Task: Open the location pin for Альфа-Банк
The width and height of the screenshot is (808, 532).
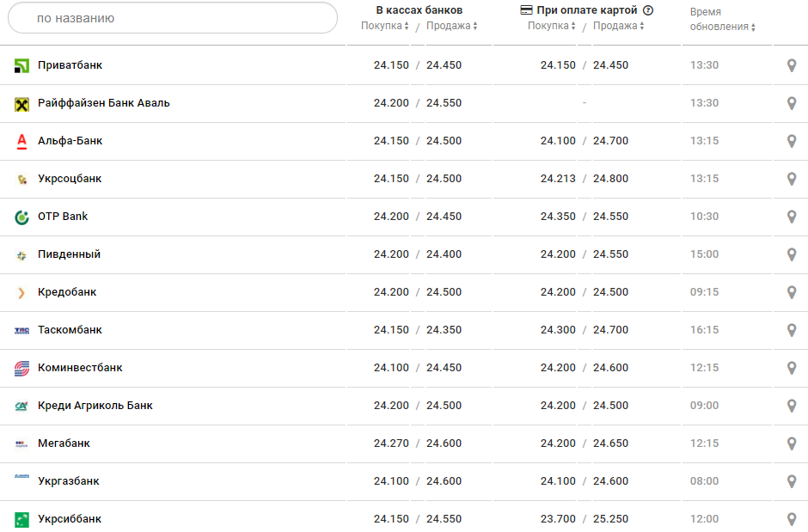Action: point(792,141)
